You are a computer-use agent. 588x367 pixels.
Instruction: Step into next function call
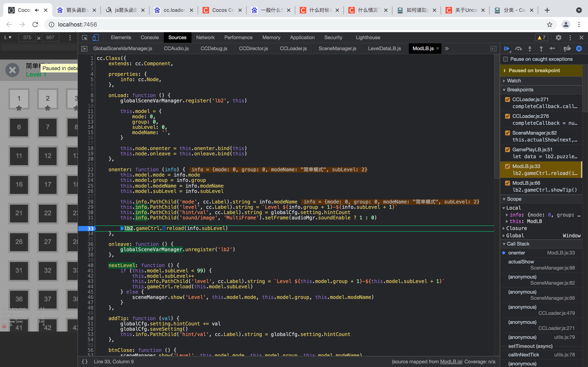click(530, 49)
